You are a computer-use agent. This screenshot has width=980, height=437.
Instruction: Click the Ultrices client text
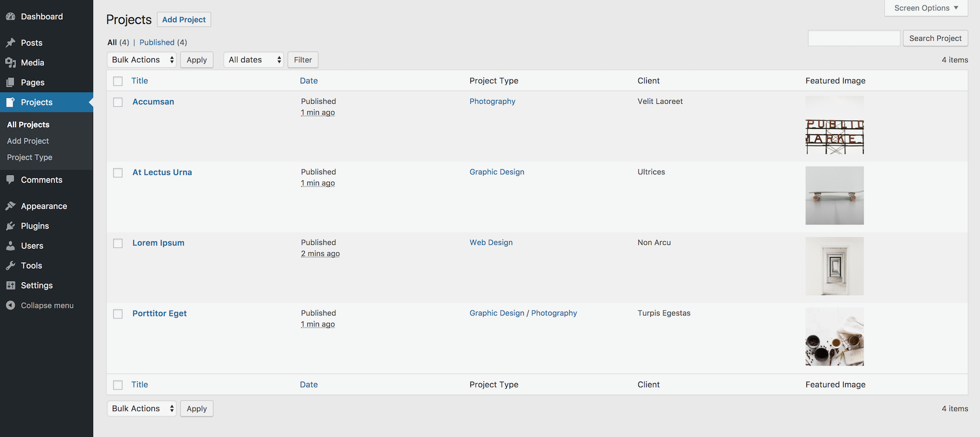pos(651,172)
